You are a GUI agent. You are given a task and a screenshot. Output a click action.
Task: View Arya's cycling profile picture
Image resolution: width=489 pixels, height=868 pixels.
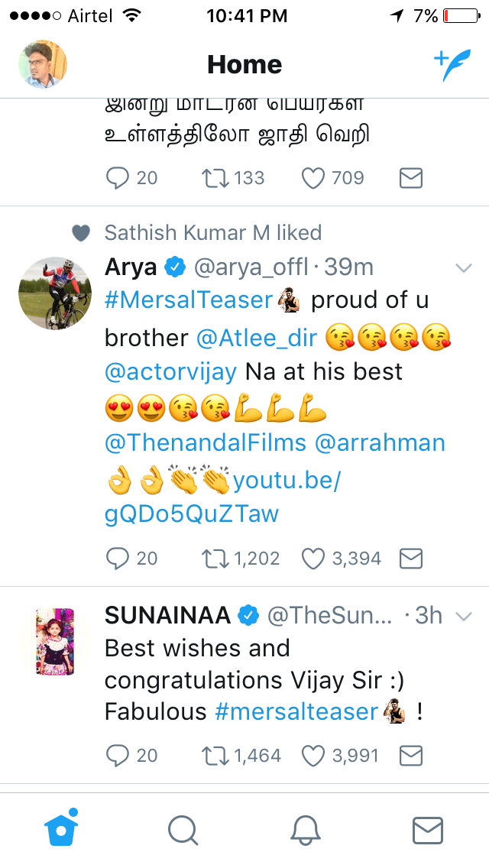point(55,293)
